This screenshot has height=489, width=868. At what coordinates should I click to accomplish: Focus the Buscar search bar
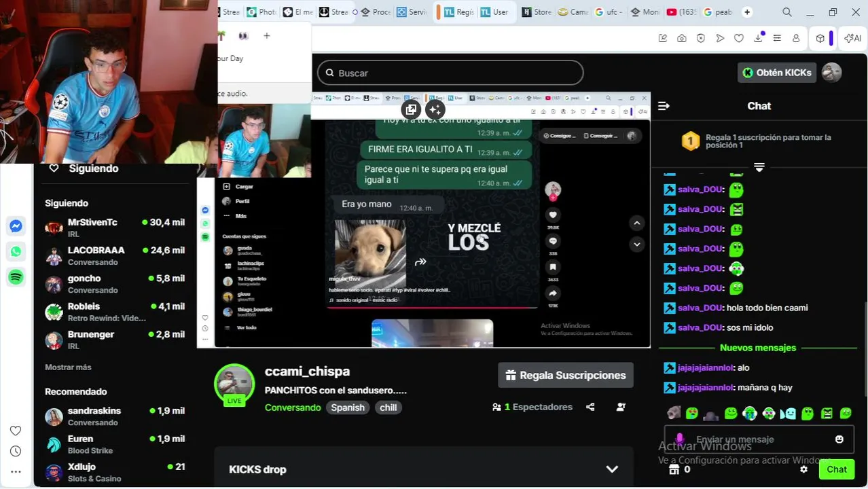pyautogui.click(x=450, y=73)
